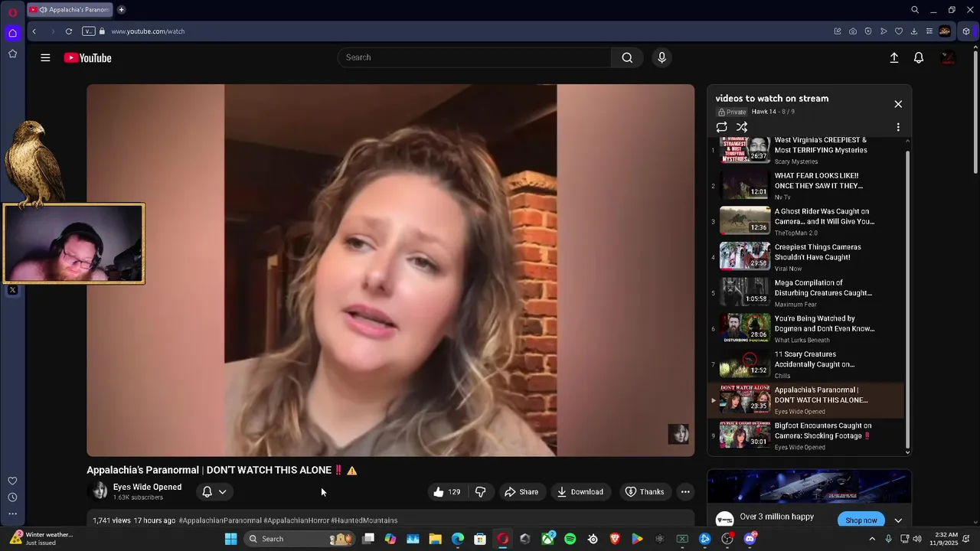Click the playlist title 'videos to watch on stream'

(x=772, y=99)
